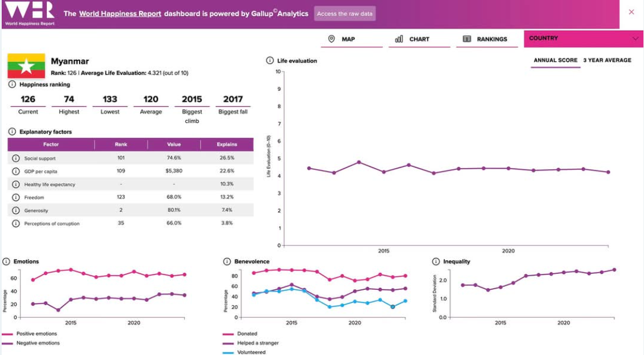The image size is (644, 355).
Task: Click the Access the raw data button
Action: click(344, 14)
